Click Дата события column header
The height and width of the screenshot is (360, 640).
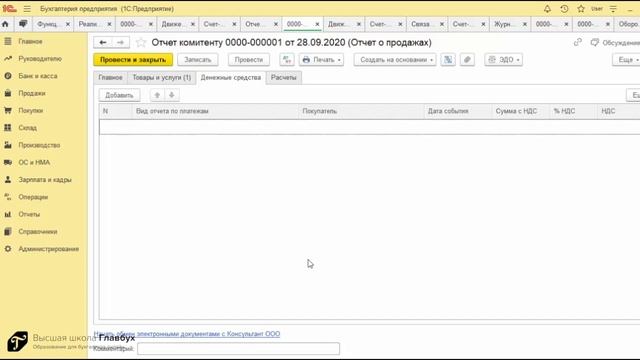coord(458,111)
